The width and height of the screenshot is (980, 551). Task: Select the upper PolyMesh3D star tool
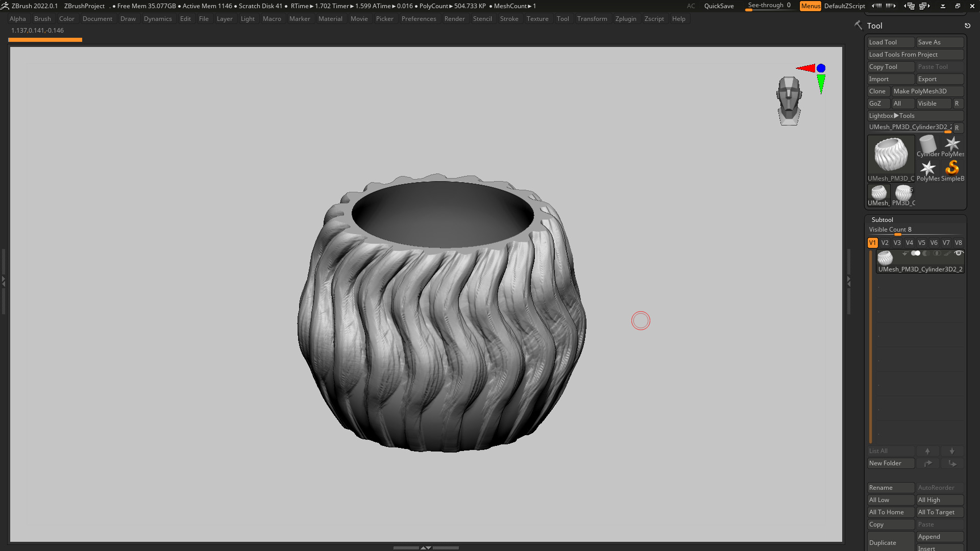(x=952, y=146)
